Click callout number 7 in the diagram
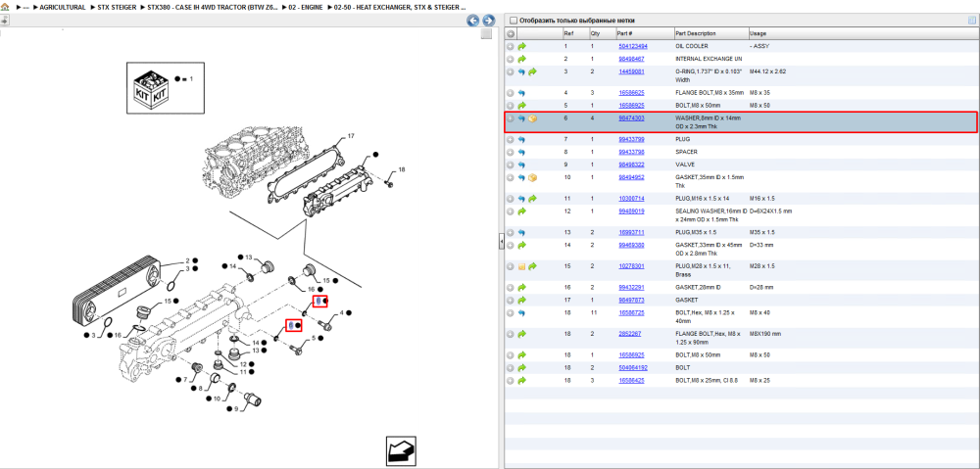Viewport: 980px width, 469px height. pyautogui.click(x=185, y=380)
